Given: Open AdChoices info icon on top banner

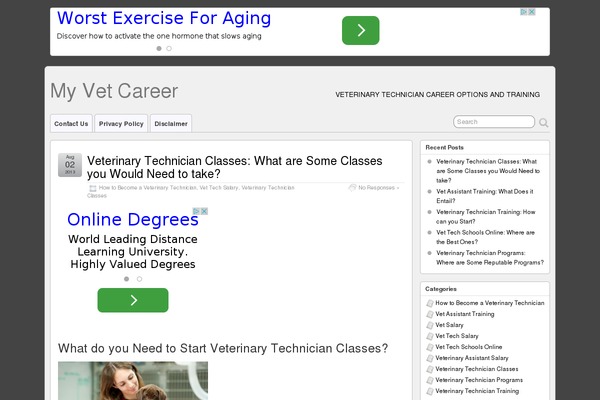Looking at the screenshot, I should point(524,12).
